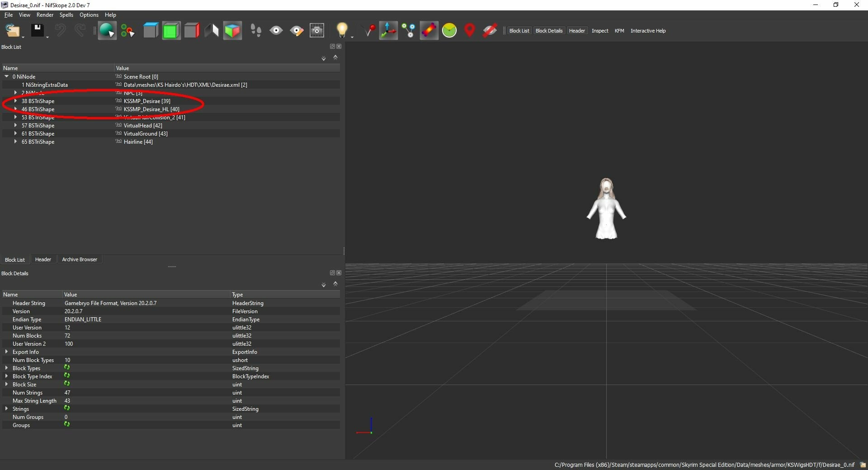Click the multicolor vertex-colors toolbar icon

point(429,31)
